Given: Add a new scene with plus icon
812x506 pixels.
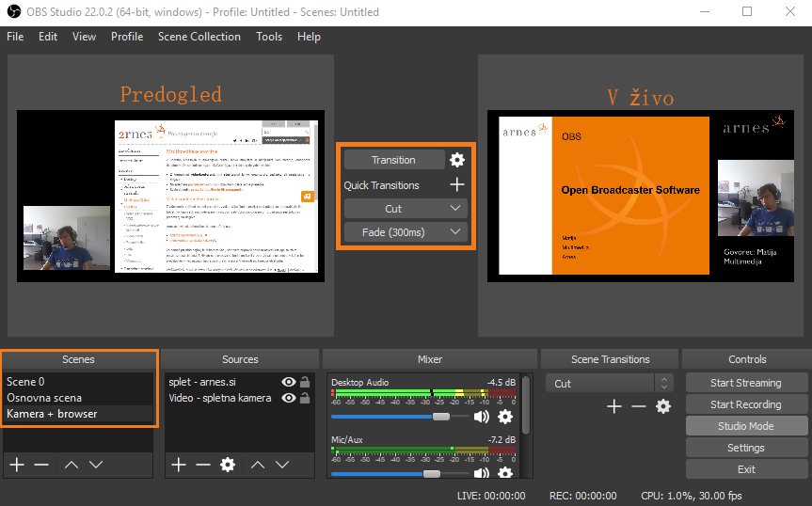Looking at the screenshot, I should [17, 465].
